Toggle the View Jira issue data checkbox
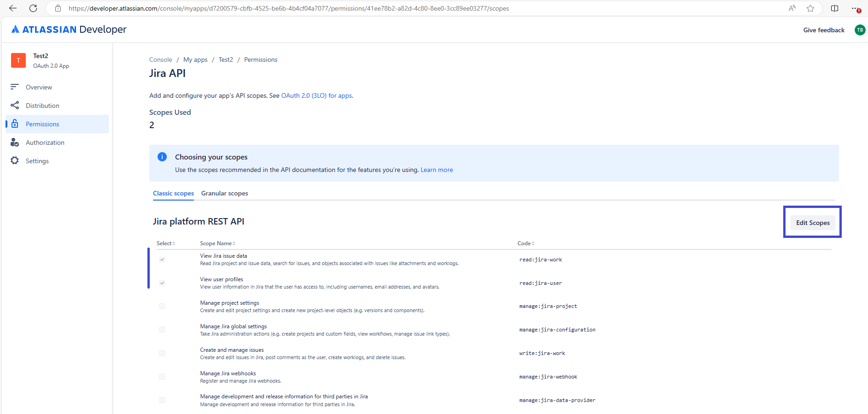The image size is (868, 414). [162, 260]
